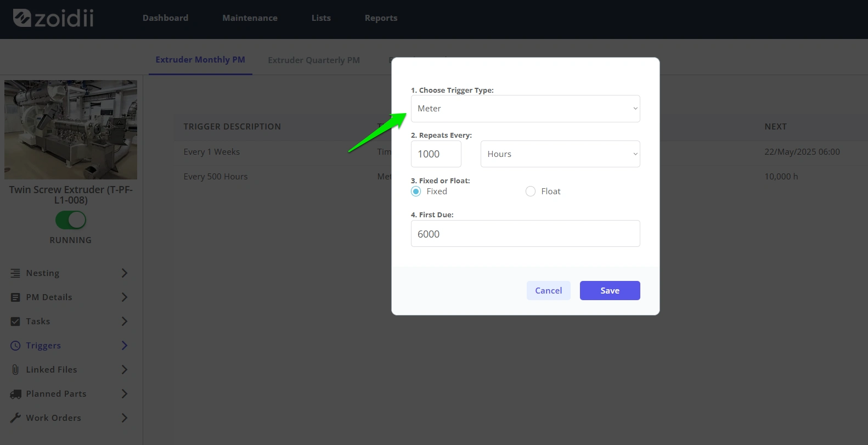
Task: Click the Twin Screw Extruder thumbnail image
Action: coord(71,129)
